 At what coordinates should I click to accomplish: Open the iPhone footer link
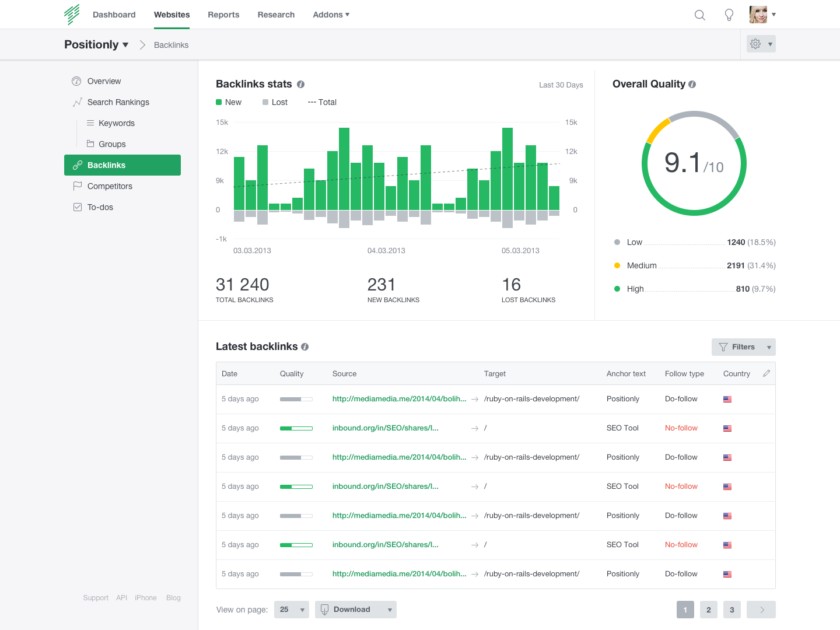[x=146, y=598]
